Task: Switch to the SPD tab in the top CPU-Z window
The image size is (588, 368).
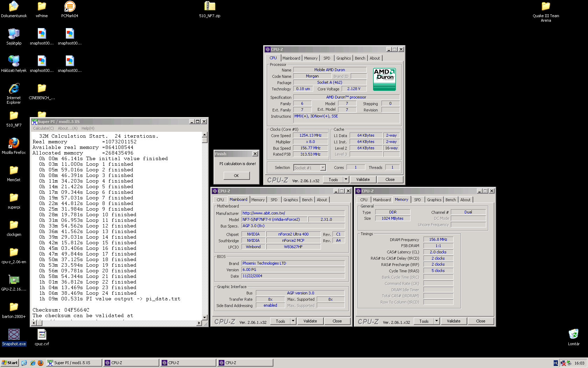Action: [x=327, y=58]
